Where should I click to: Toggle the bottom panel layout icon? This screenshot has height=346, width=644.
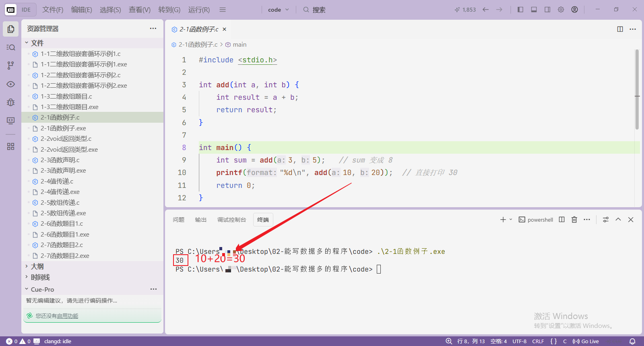click(x=534, y=10)
